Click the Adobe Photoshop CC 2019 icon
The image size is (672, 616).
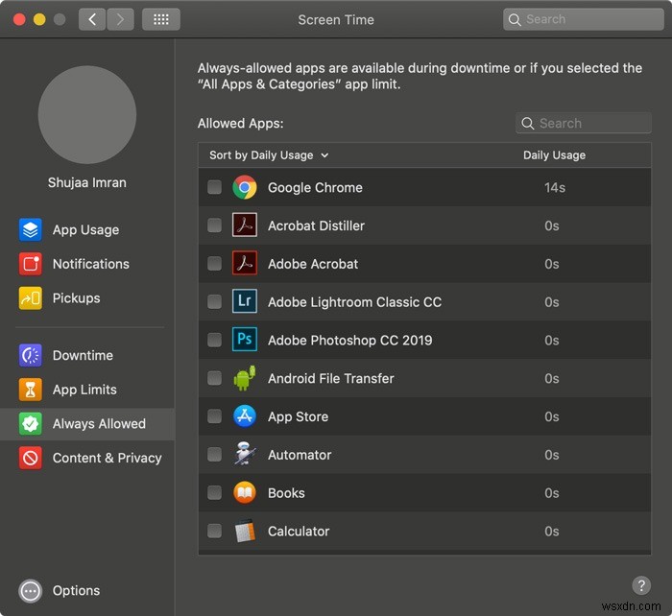[245, 340]
